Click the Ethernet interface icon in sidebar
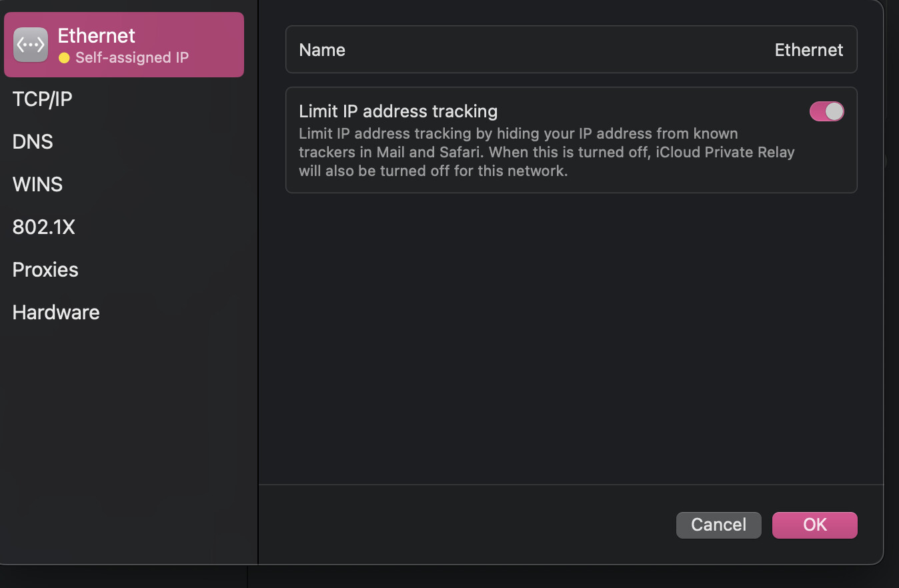Screen dimensions: 899x588 point(31,45)
